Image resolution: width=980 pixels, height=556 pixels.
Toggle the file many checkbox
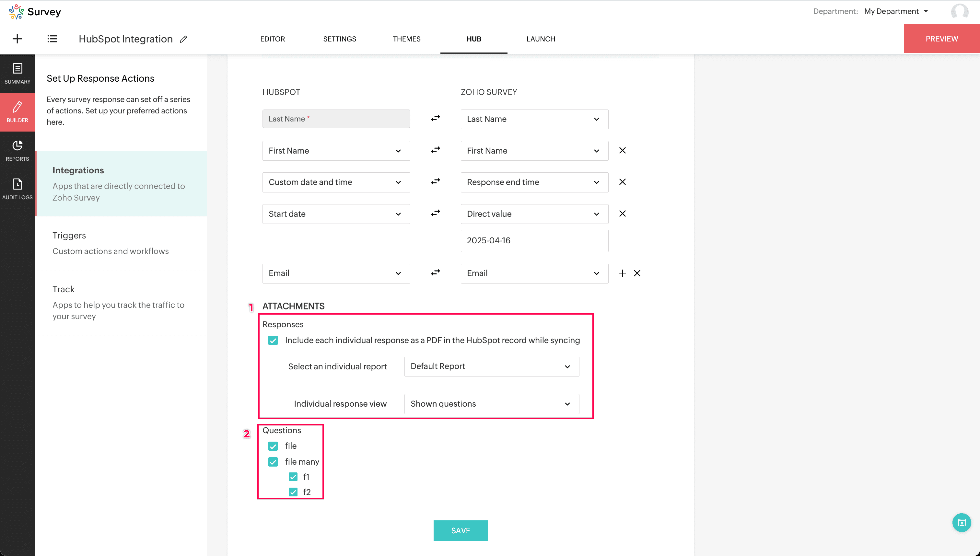(x=273, y=462)
